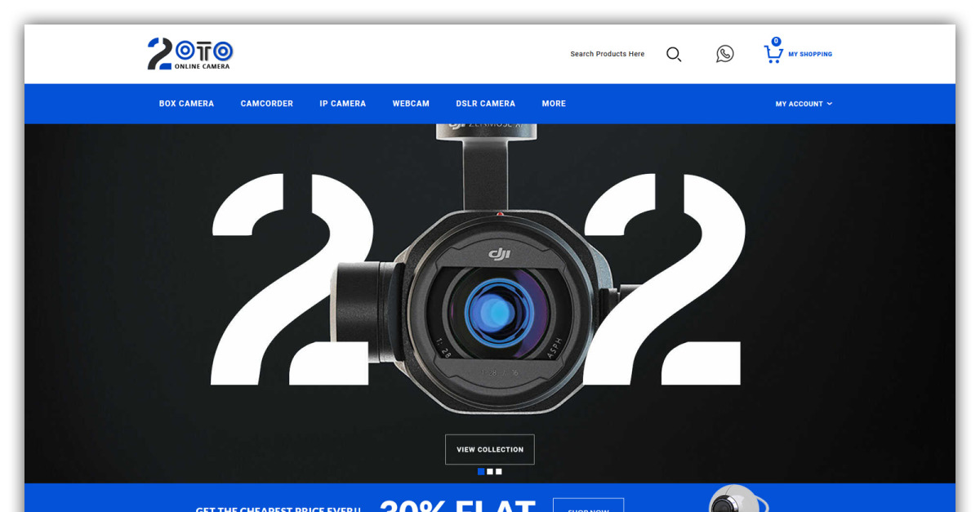Viewport: 980px width, 512px height.
Task: Switch to the second banner slide dot
Action: (490, 471)
